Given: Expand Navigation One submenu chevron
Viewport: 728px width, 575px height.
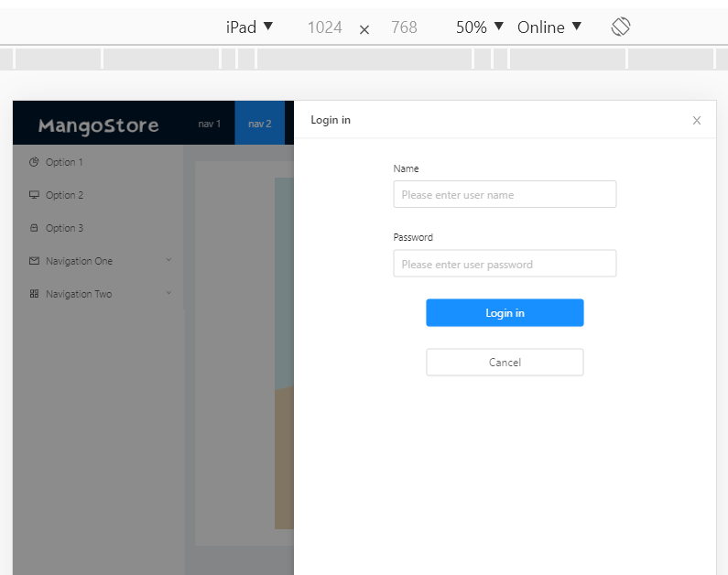Looking at the screenshot, I should 168,260.
